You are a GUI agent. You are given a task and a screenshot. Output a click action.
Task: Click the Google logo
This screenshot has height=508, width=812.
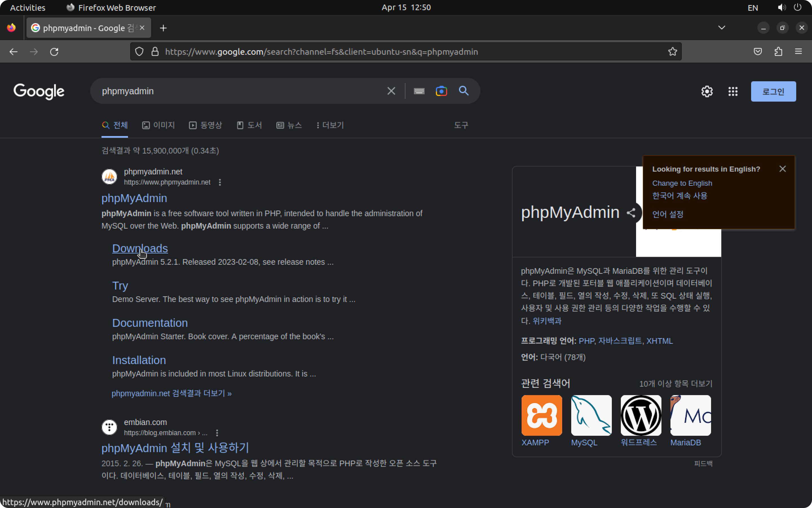pyautogui.click(x=39, y=91)
